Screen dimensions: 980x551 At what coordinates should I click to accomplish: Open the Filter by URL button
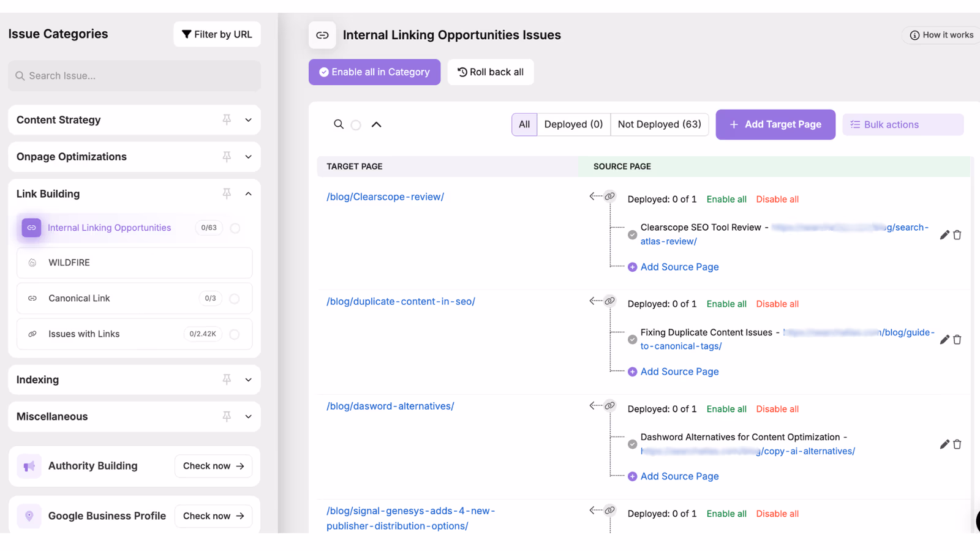(x=217, y=34)
